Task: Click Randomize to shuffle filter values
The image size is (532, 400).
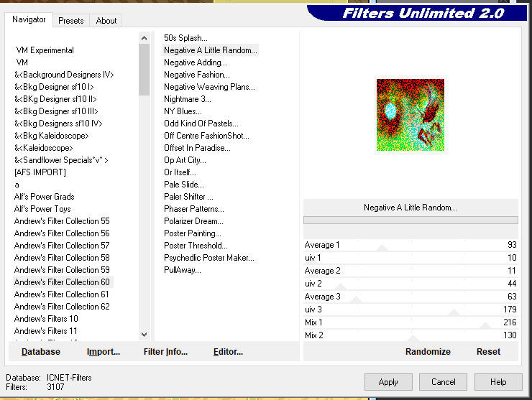Action: pos(428,351)
